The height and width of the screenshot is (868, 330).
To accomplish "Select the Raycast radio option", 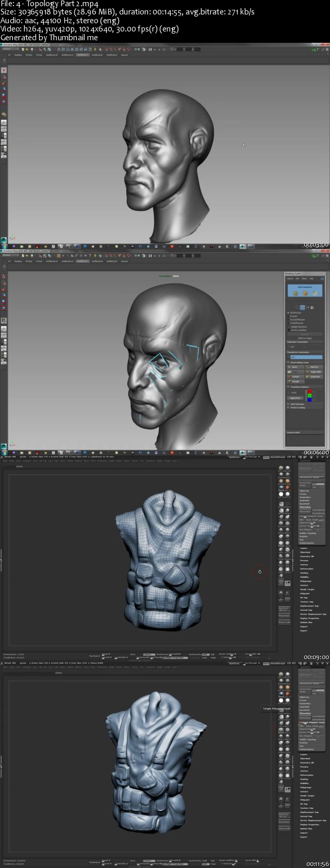I will click(292, 316).
